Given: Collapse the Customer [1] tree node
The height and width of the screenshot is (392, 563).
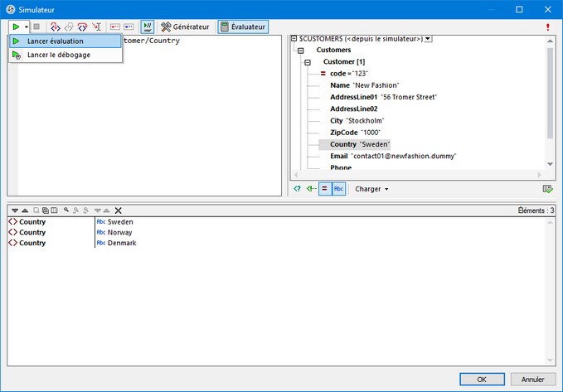Looking at the screenshot, I should [308, 62].
